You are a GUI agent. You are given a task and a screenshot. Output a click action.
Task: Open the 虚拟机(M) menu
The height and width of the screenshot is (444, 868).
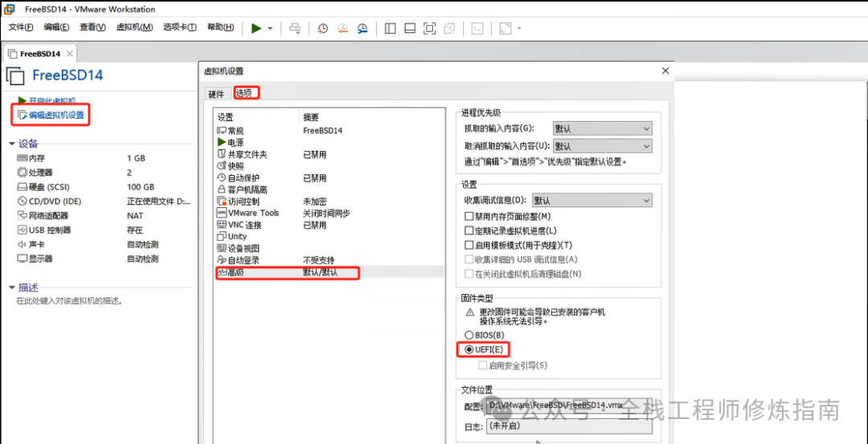(134, 27)
